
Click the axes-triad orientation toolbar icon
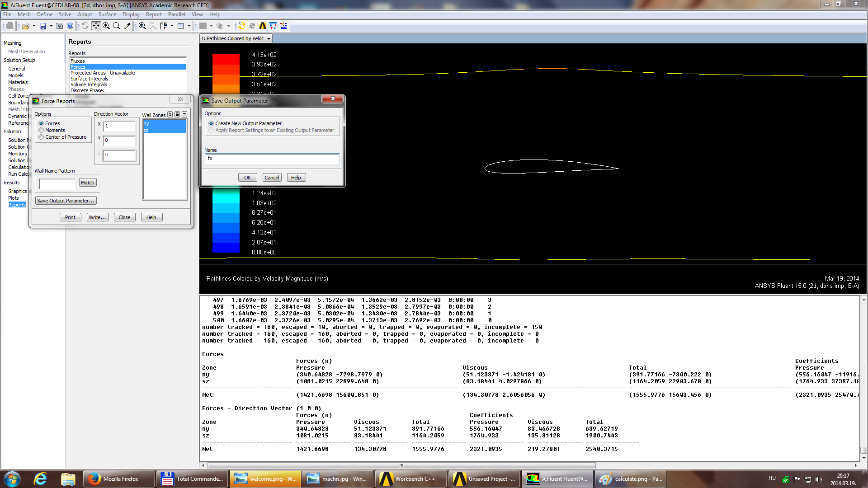click(x=153, y=26)
